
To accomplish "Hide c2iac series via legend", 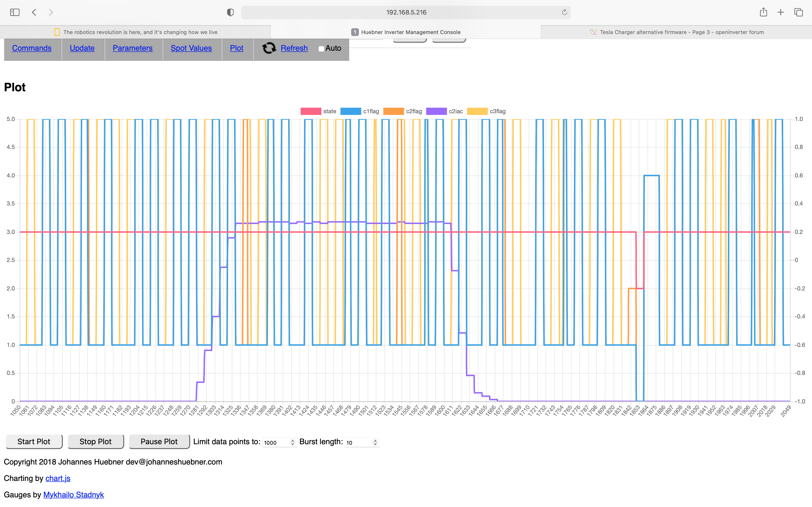I will click(x=436, y=111).
